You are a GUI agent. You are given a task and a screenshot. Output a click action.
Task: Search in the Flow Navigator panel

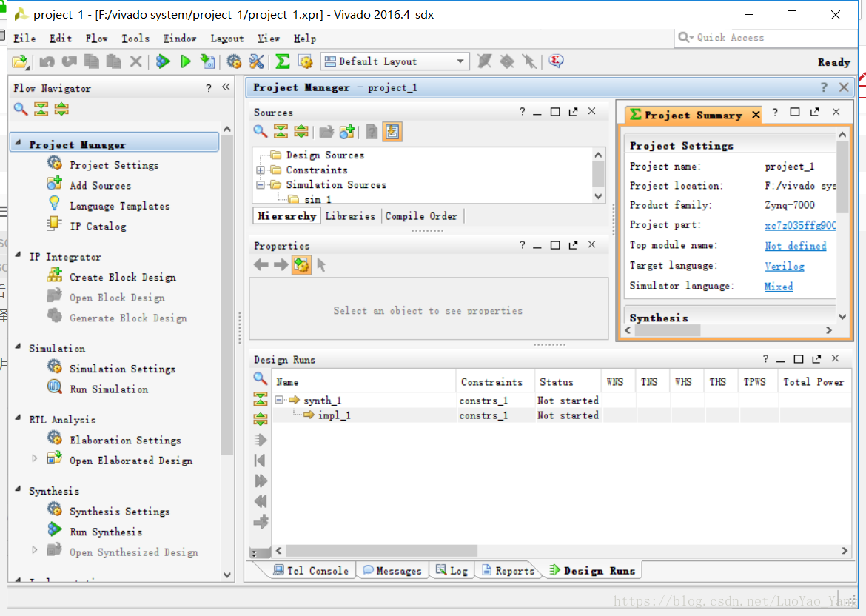click(21, 109)
